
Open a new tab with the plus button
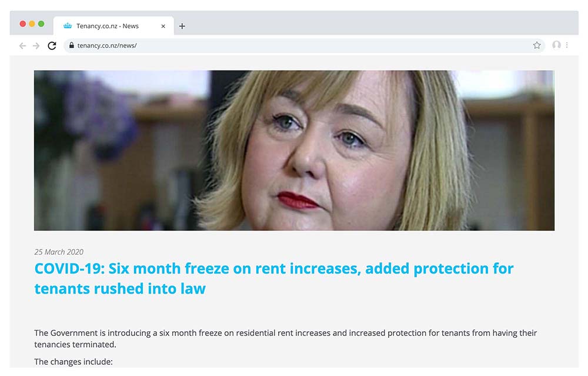182,26
